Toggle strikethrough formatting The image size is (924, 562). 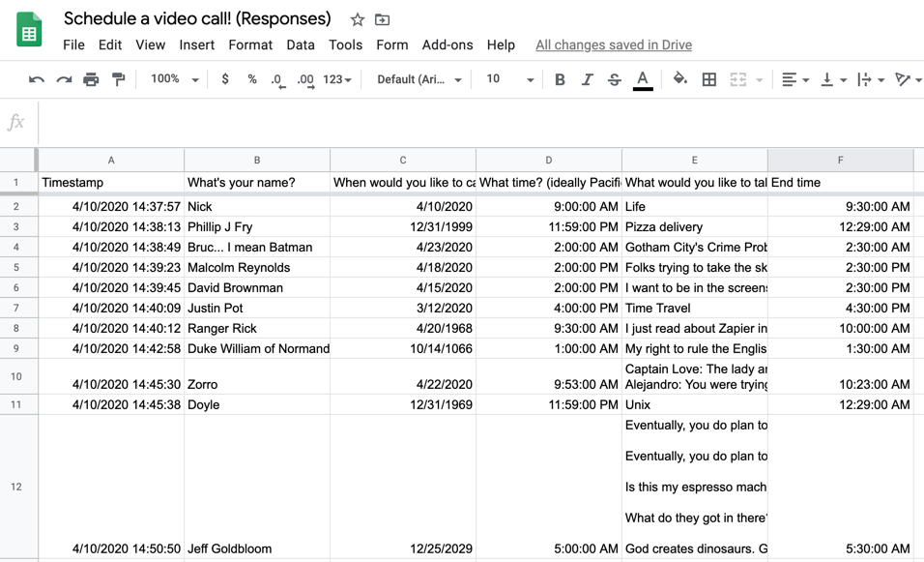tap(614, 79)
